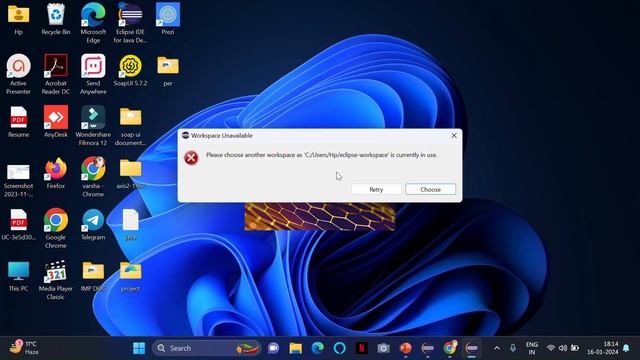Open the ENG IN language switcher
Screen dimensions: 640x360
pos(531,348)
